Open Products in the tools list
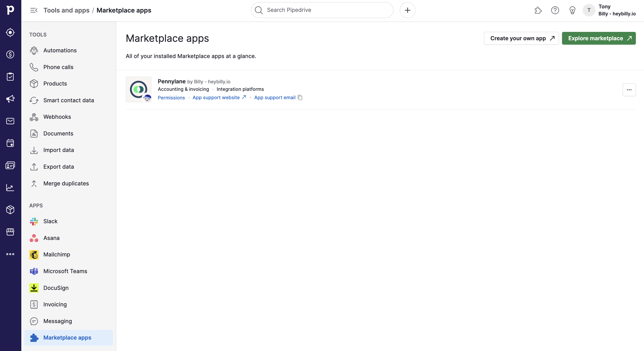 (69, 84)
